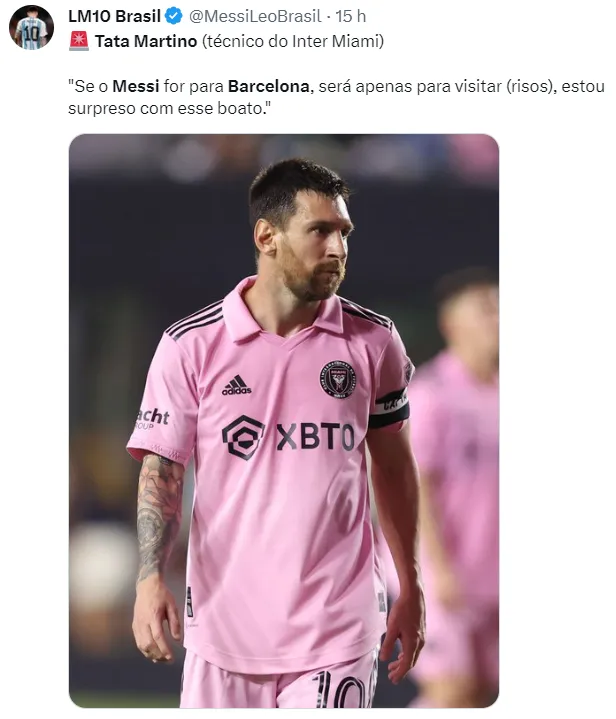
Task: Open the @MessiLeoBrasil handle link
Action: [255, 17]
